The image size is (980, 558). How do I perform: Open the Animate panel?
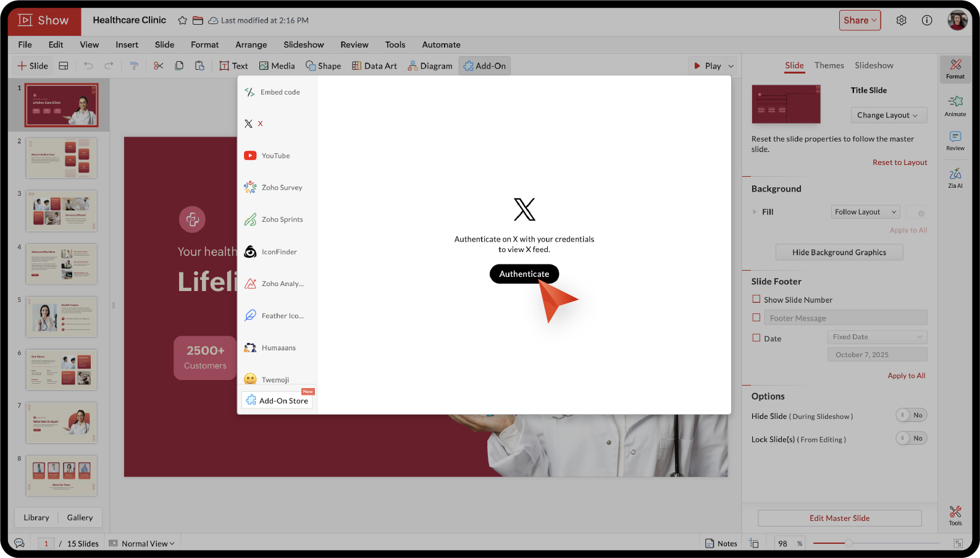tap(955, 105)
